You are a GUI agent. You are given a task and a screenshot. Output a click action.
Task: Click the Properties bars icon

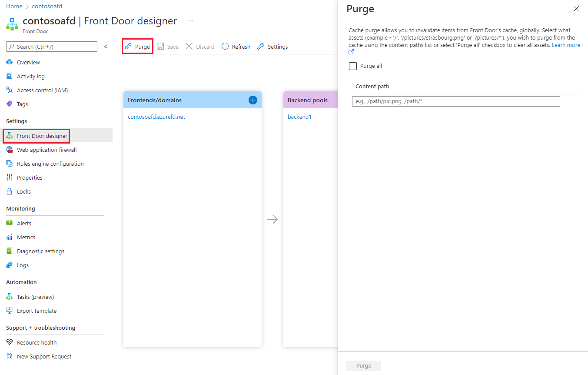click(10, 177)
